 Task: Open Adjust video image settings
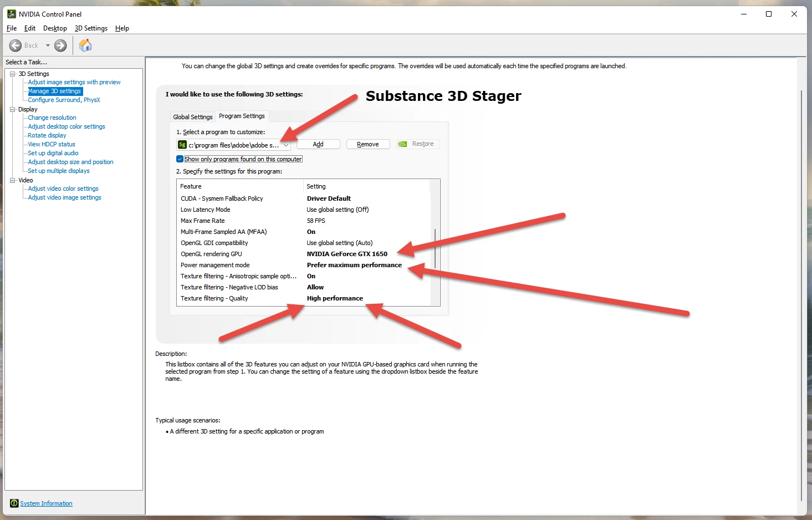64,197
